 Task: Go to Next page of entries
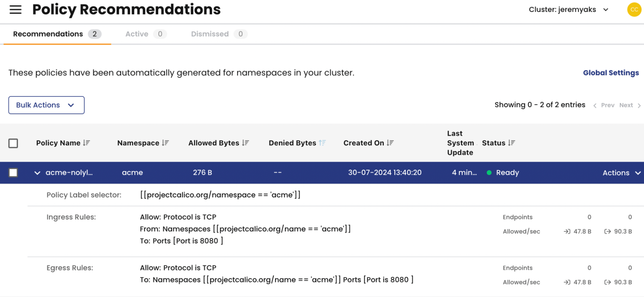(630, 105)
